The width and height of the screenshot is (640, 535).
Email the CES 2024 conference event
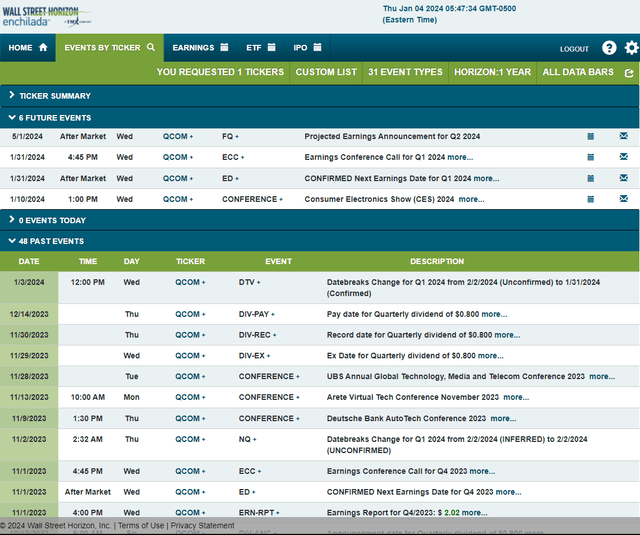[624, 199]
